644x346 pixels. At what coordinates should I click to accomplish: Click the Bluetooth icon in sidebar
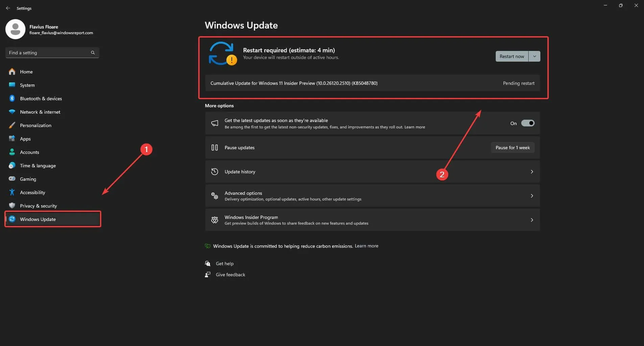tap(12, 98)
